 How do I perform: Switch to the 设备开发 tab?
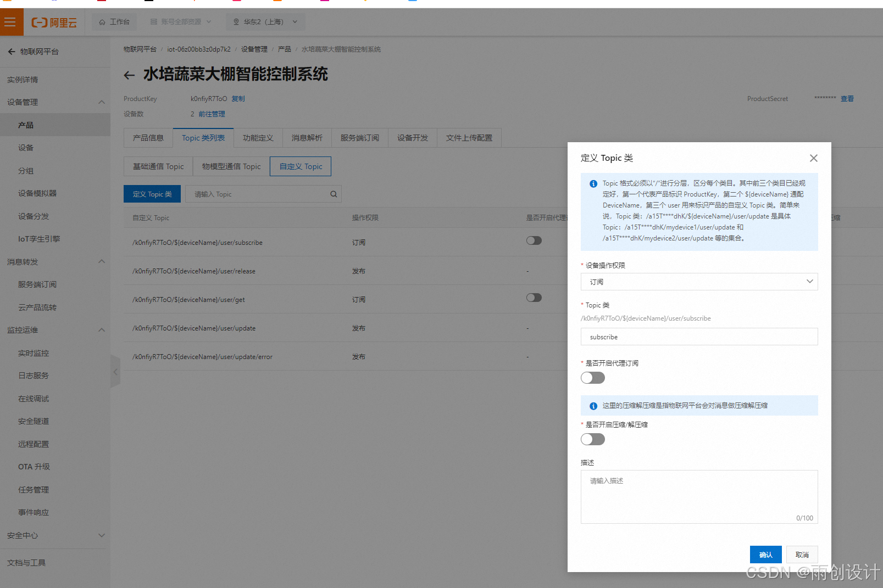coord(413,138)
